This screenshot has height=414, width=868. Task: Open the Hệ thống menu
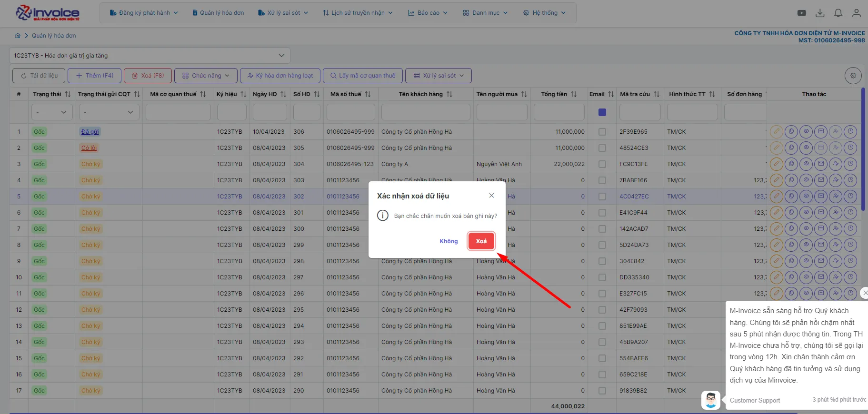pyautogui.click(x=544, y=13)
